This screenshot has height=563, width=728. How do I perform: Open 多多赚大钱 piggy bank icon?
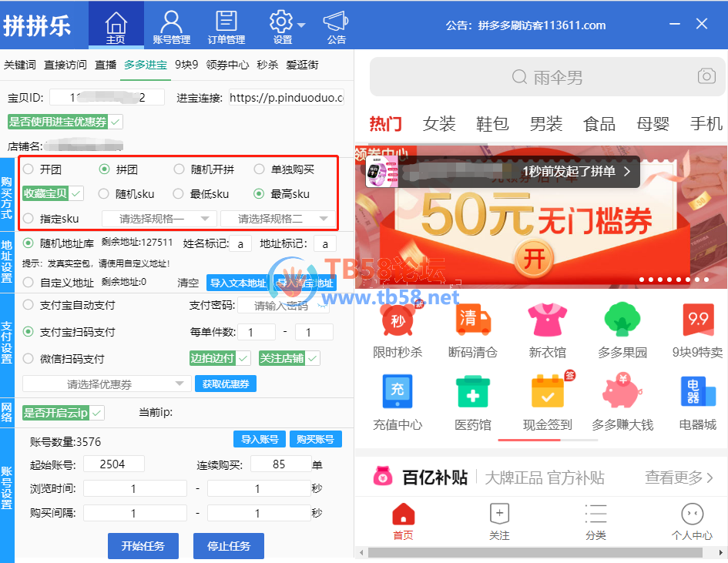click(622, 390)
